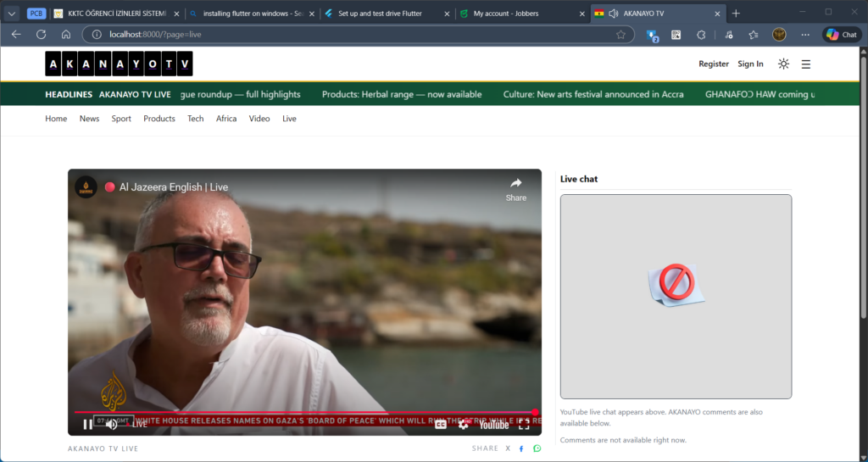Click the Share arrow in the video
Screen dimensions: 868x462
coord(516,189)
